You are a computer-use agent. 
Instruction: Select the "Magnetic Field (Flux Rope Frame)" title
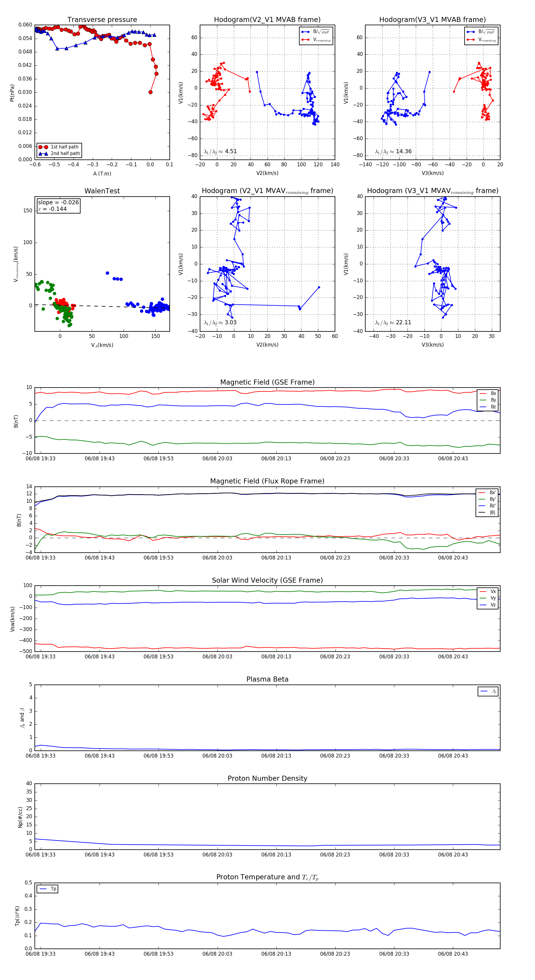click(267, 481)
